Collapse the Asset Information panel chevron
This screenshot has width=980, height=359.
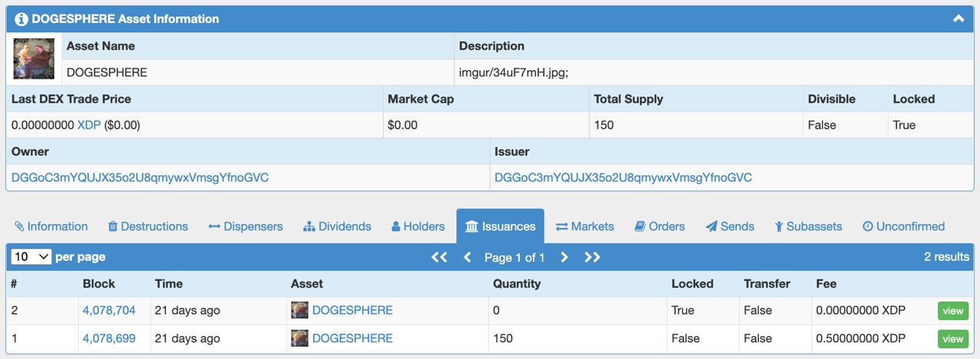pos(959,19)
